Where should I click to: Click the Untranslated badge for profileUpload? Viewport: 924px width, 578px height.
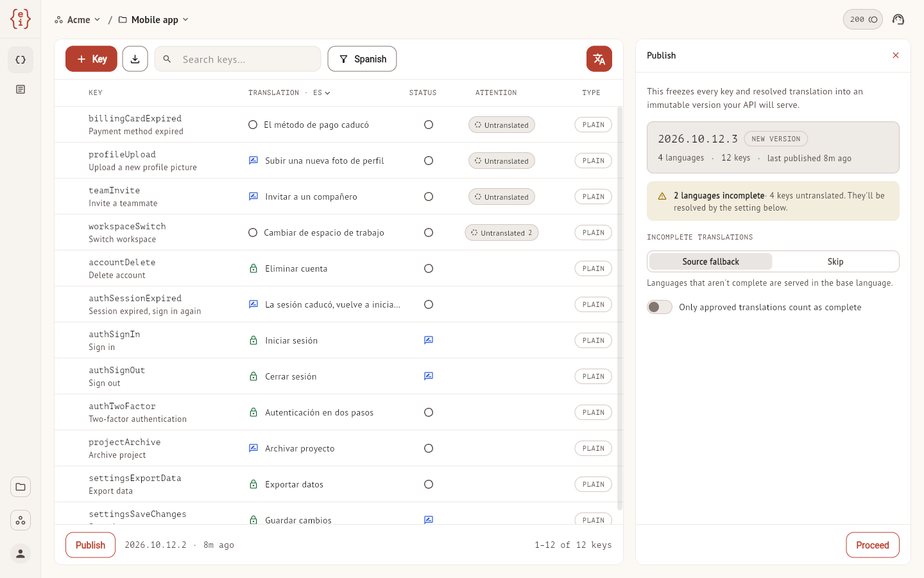pyautogui.click(x=502, y=161)
